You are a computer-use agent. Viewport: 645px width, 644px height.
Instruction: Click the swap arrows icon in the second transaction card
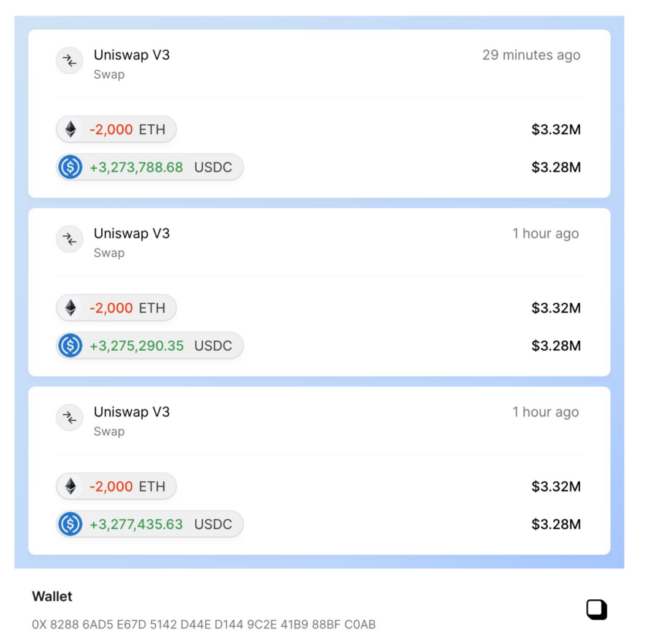[x=69, y=239]
